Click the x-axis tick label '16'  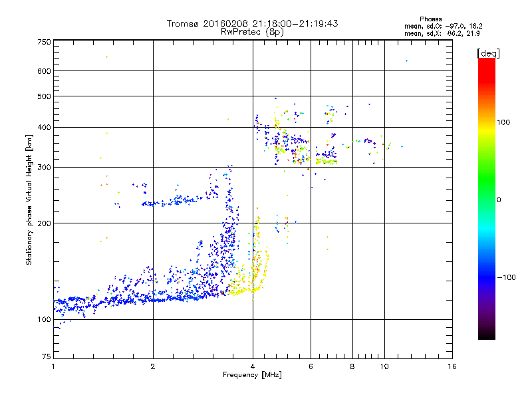tap(452, 366)
